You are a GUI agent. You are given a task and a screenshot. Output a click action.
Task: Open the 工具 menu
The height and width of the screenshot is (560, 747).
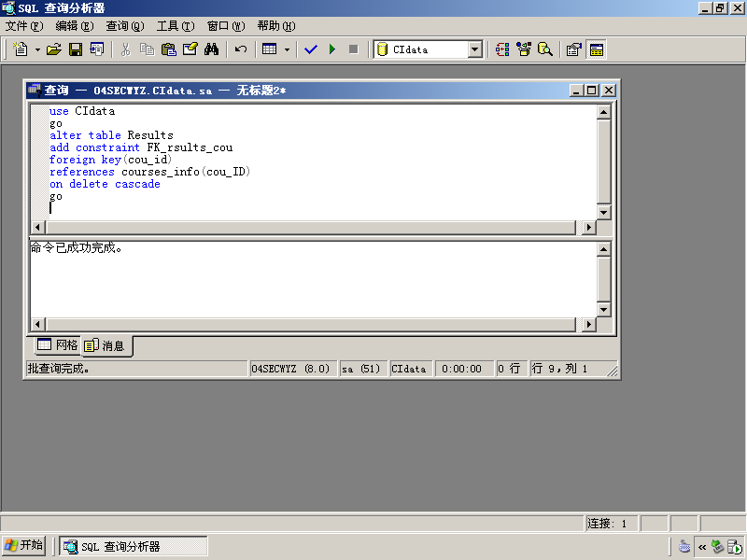coord(176,26)
